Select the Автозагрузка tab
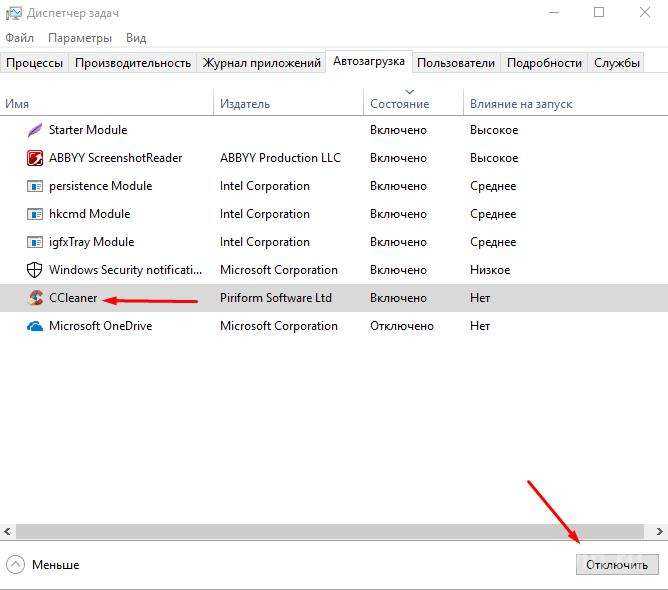668x590 pixels. coord(369,62)
